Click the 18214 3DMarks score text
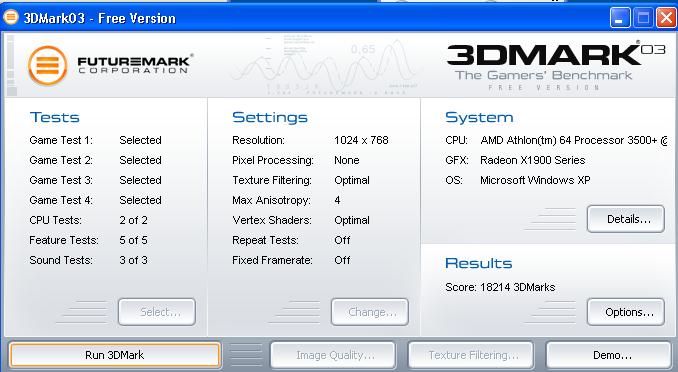 tap(518, 287)
